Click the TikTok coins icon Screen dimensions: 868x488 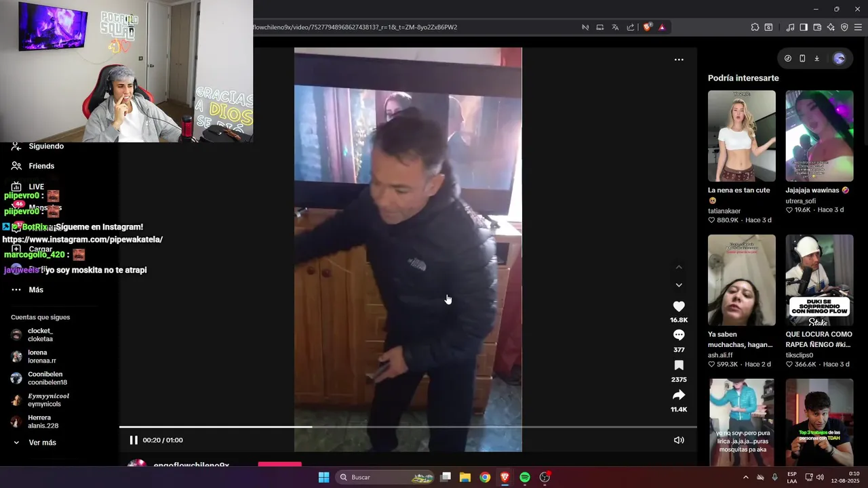coord(788,58)
